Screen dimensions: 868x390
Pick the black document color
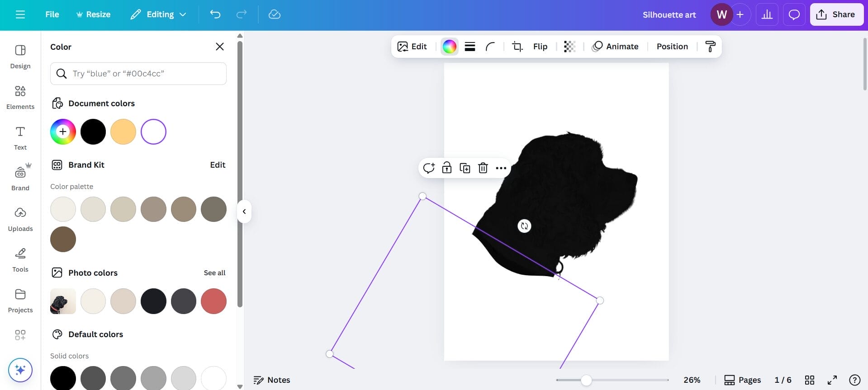coord(93,132)
